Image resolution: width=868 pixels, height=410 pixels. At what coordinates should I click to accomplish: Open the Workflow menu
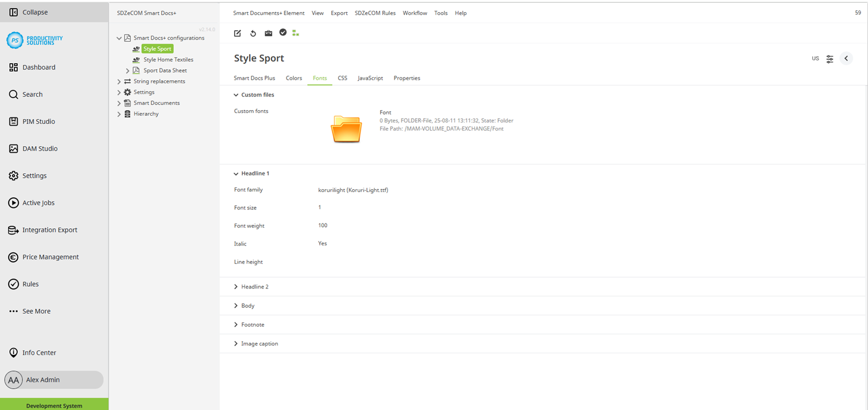click(x=414, y=13)
